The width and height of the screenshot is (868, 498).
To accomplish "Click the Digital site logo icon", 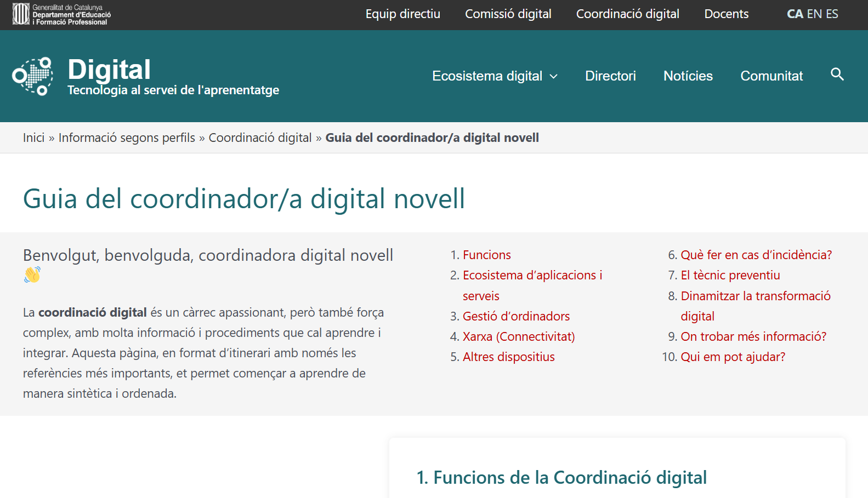I will tap(33, 76).
